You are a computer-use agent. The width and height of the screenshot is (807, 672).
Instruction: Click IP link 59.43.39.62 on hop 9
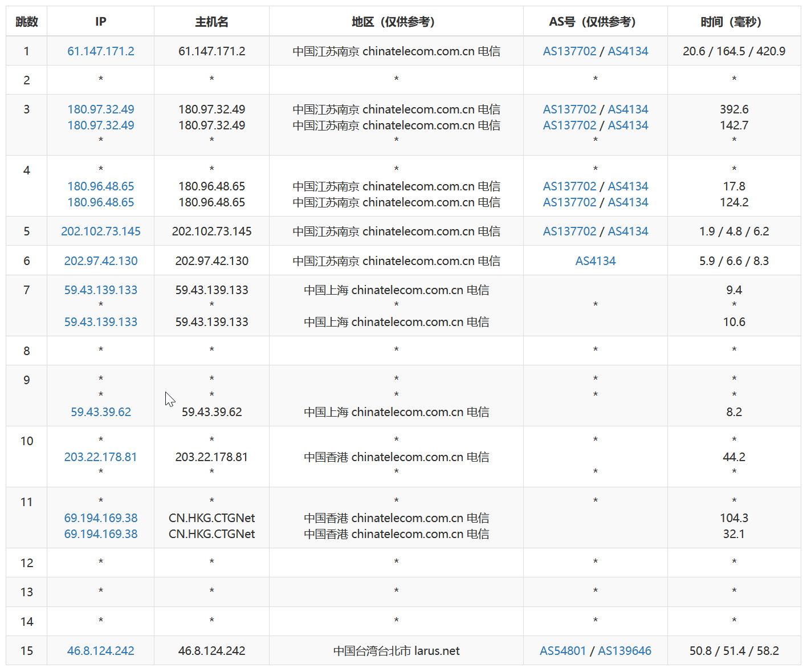(100, 412)
